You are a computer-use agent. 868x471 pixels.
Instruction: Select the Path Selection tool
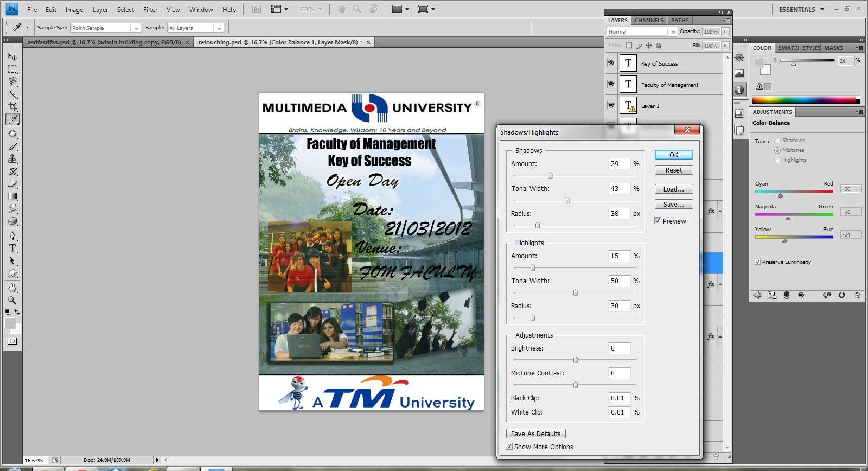click(12, 260)
